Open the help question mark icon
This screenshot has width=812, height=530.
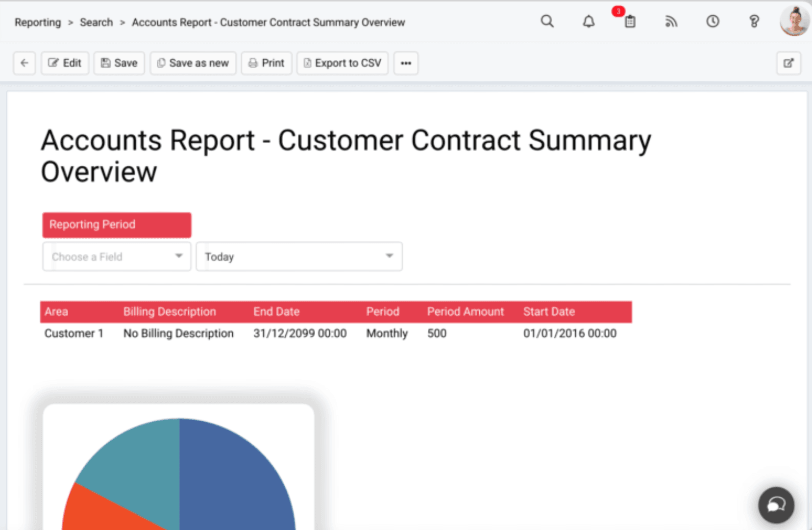[754, 22]
